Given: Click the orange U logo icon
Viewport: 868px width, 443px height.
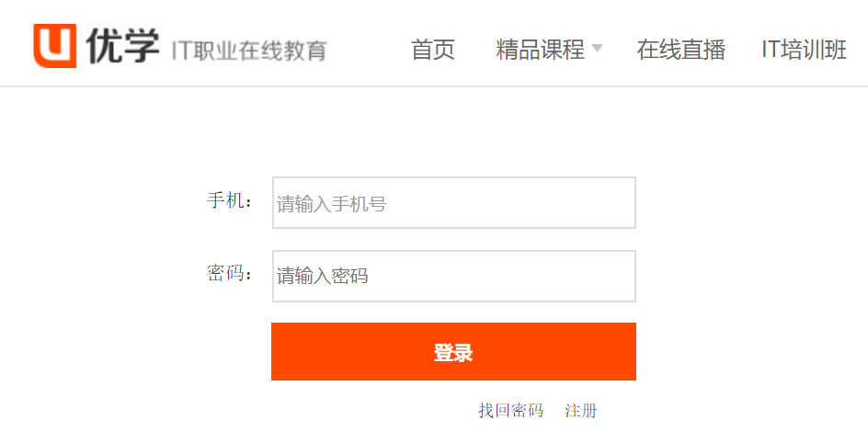Looking at the screenshot, I should pyautogui.click(x=55, y=46).
